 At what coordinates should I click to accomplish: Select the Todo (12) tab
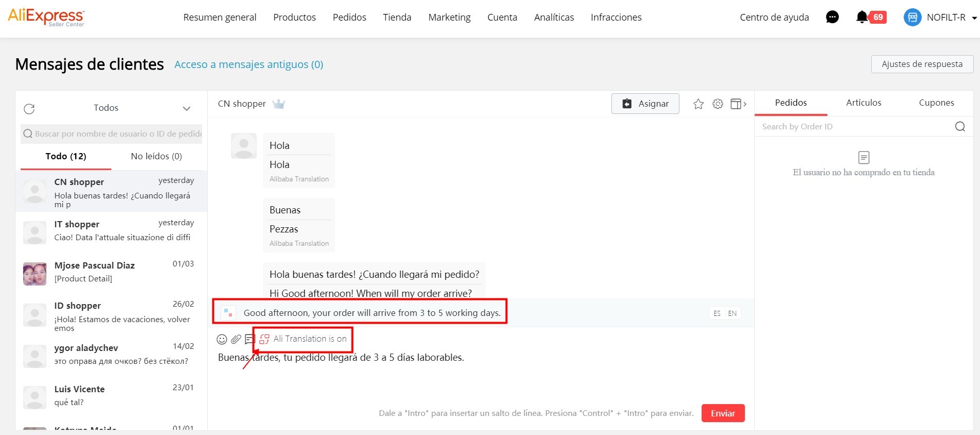point(65,156)
